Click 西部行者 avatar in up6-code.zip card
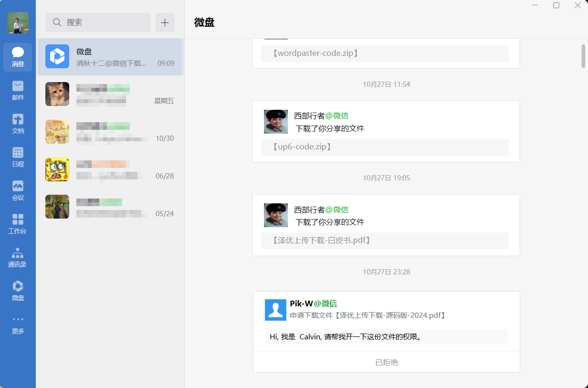Viewport: 588px width, 388px height. click(276, 122)
